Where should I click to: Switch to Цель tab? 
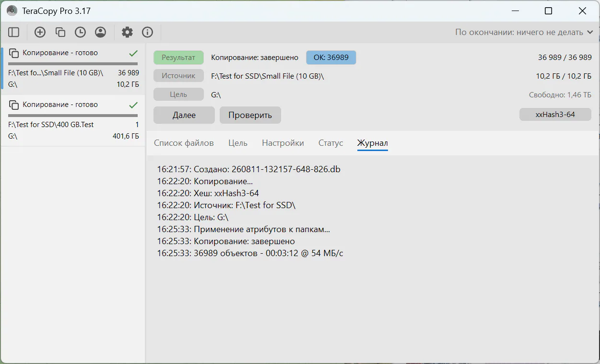(238, 143)
